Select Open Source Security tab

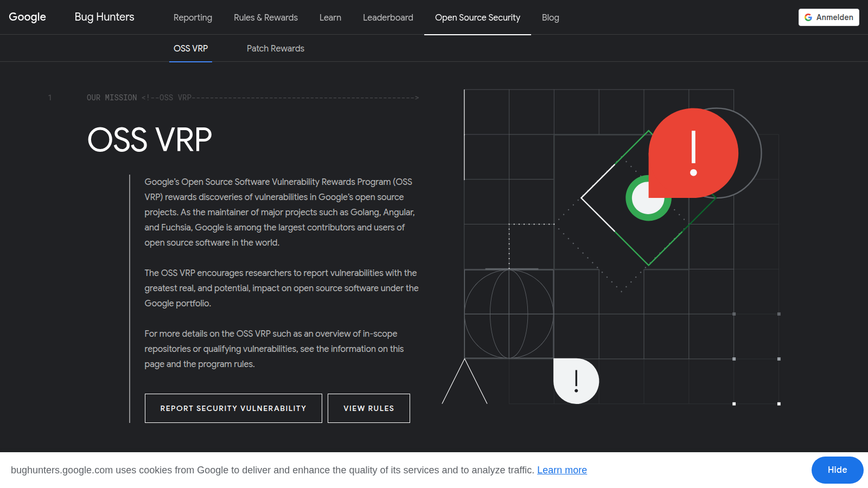477,17
